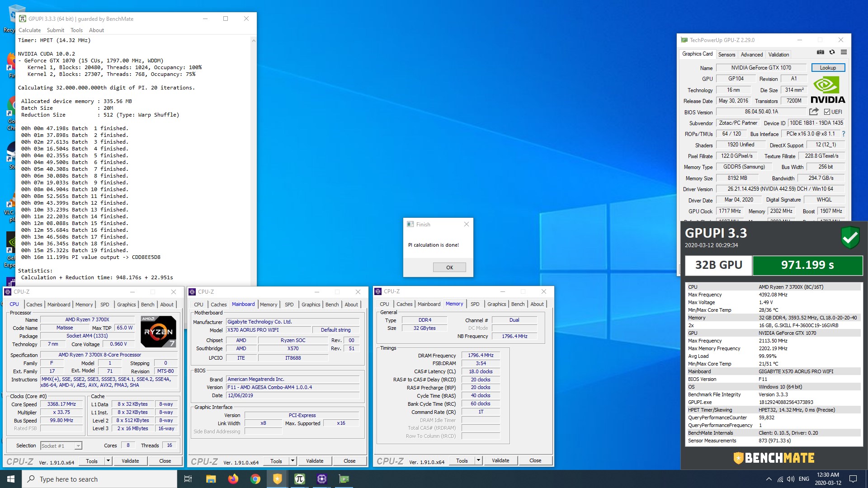Expand Tools dropdown arrow in Mainboard window

pos(292,461)
